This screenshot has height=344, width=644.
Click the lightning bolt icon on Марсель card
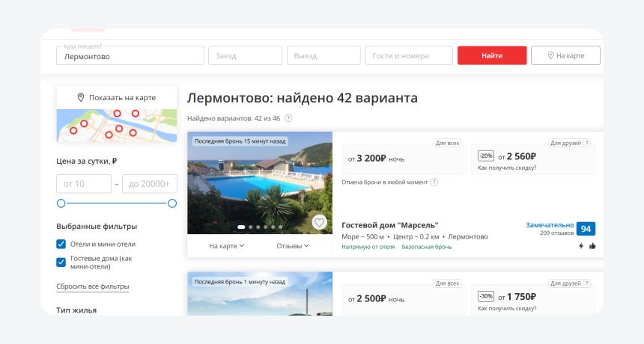pyautogui.click(x=581, y=246)
